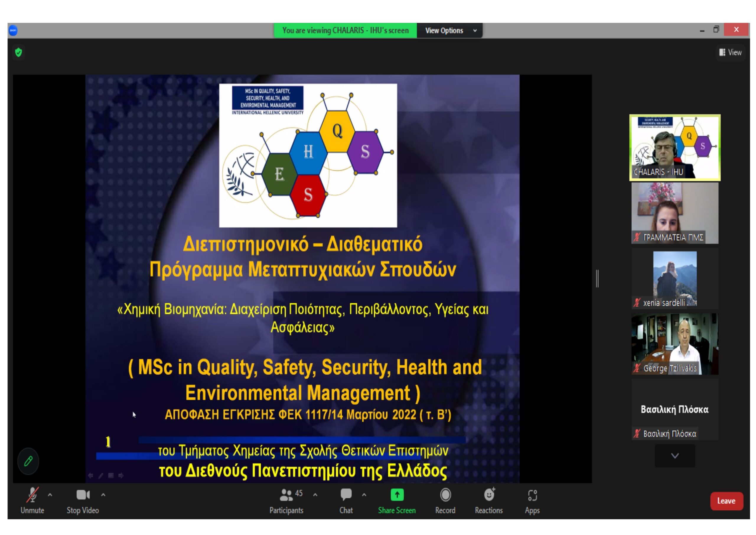Click the 'You are viewing CHALARIS - IHU's screen' banner
The image size is (756, 535).
346,30
